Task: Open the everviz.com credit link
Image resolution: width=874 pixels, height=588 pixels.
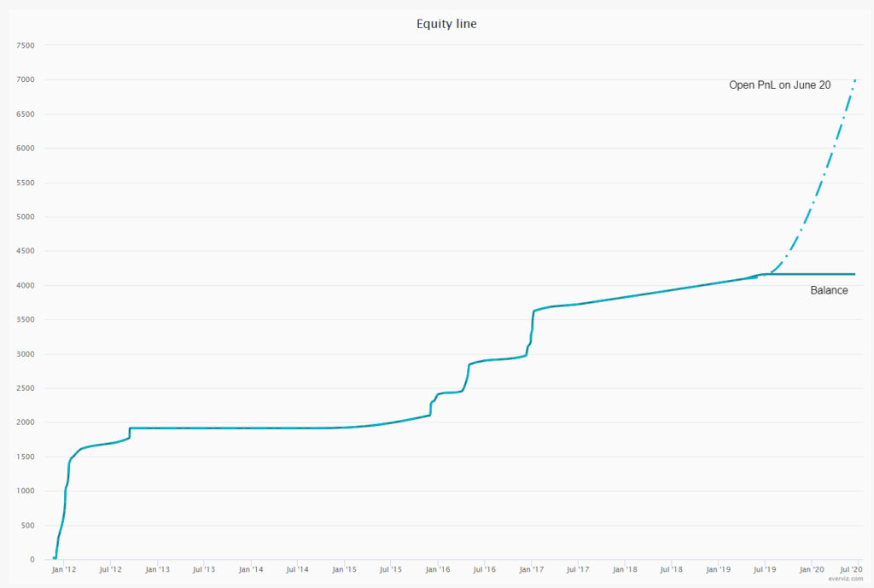Action: [846, 579]
